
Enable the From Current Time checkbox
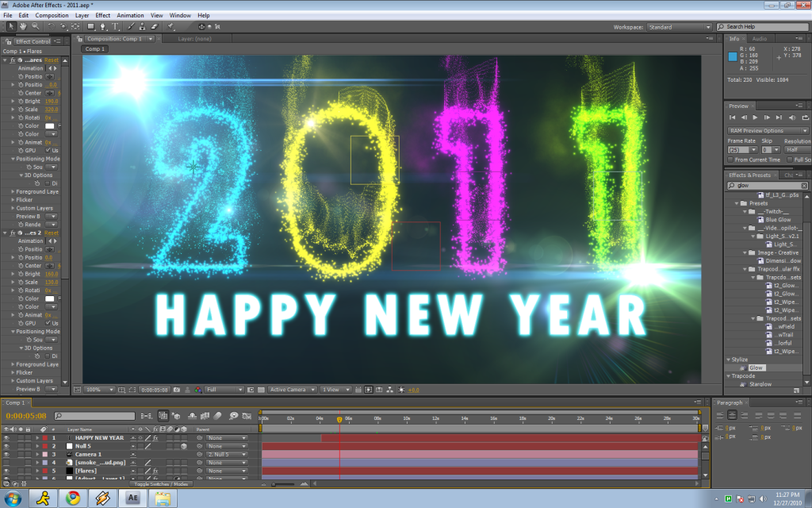point(731,160)
